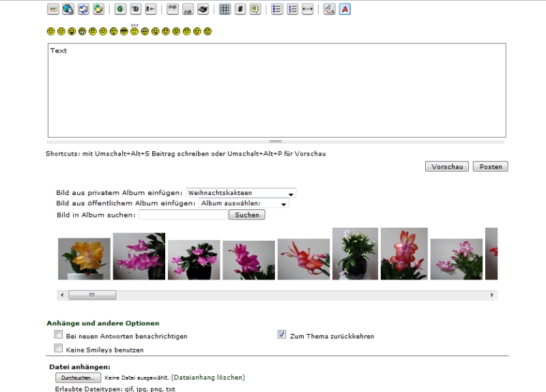Click the bulleted list icon
The width and height of the screenshot is (546, 392).
click(277, 10)
